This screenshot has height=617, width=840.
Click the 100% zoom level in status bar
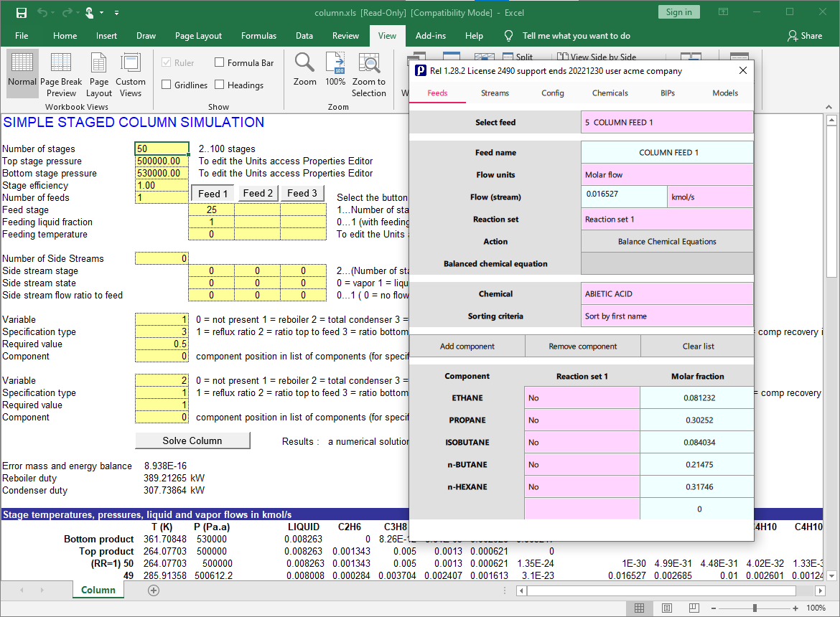coord(816,608)
